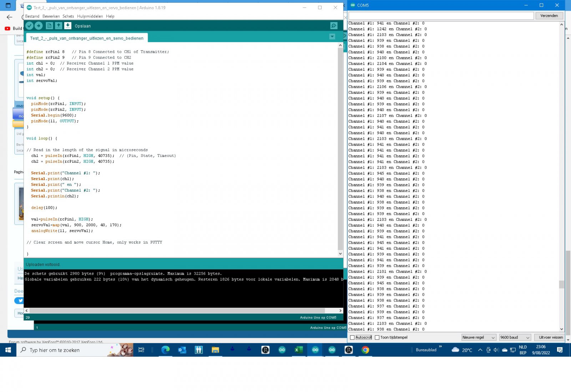
Task: Open the 9600 baud rate dropdown
Action: point(515,337)
